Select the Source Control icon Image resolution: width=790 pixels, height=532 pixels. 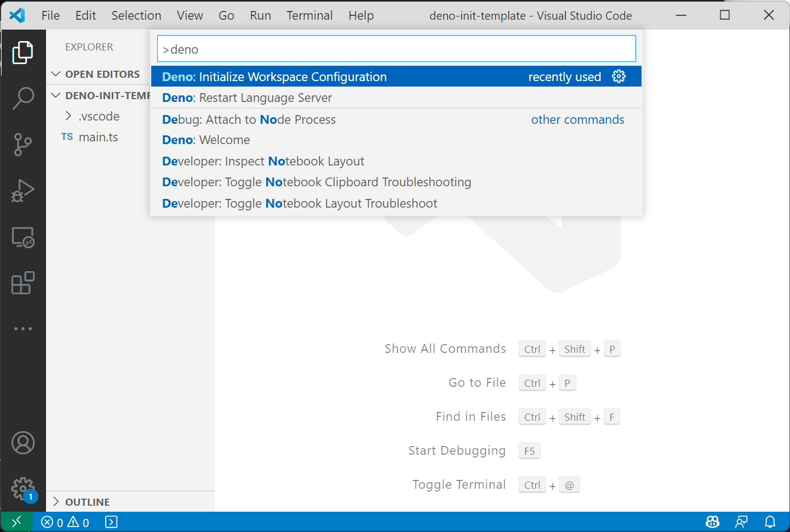click(23, 144)
